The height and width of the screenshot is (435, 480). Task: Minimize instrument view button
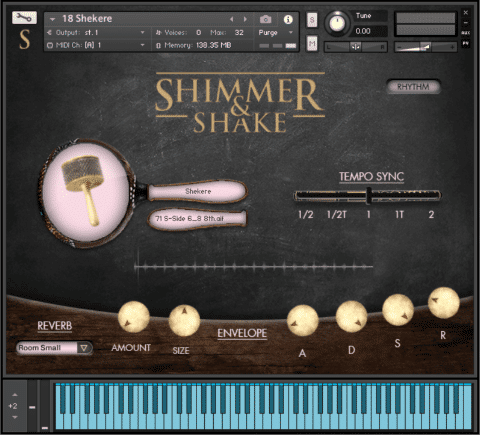[x=466, y=23]
